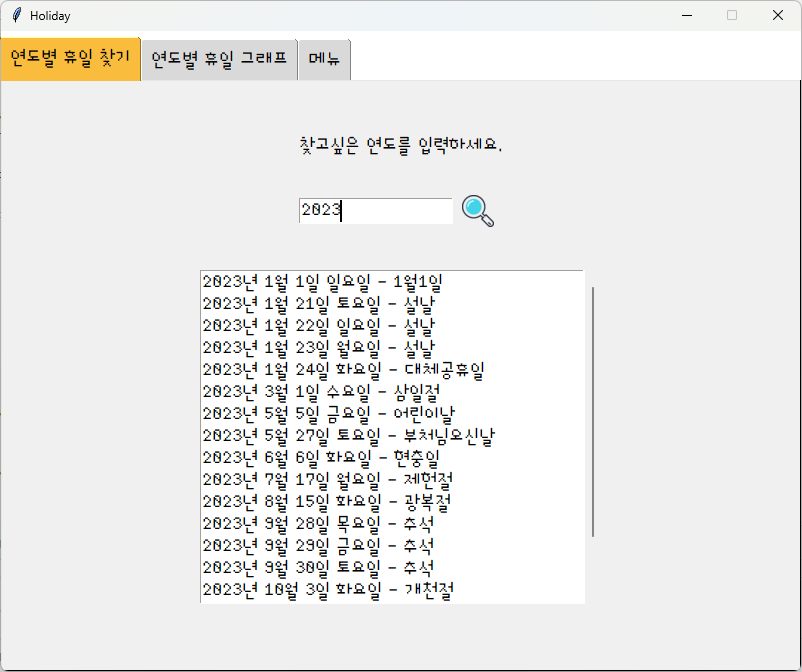
Task: Click the Holiday feather app icon
Action: (x=16, y=15)
